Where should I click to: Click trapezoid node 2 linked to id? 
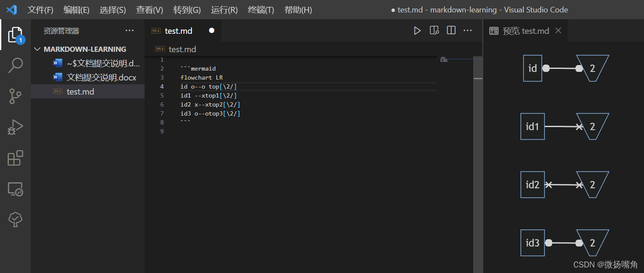[592, 68]
